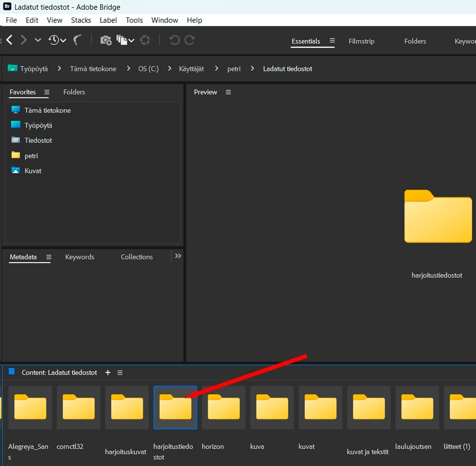The image size is (476, 466).
Task: Click Get Photos from Camera icon
Action: coord(106,40)
